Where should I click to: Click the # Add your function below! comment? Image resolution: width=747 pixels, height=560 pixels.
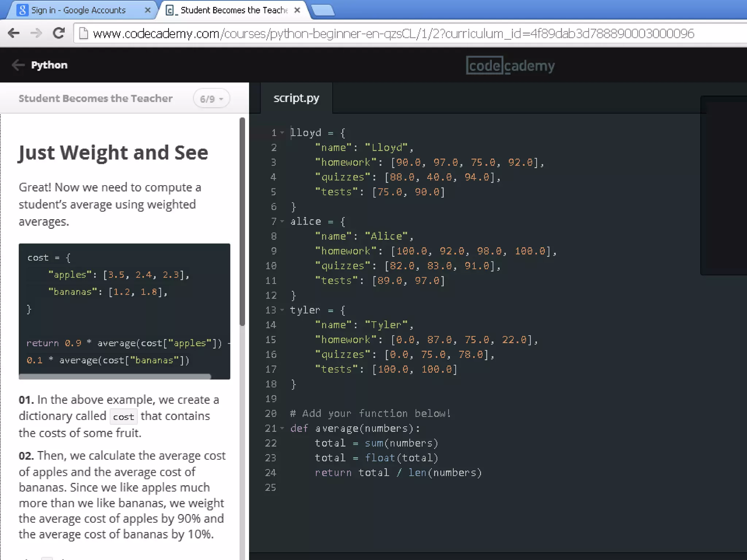(x=371, y=413)
